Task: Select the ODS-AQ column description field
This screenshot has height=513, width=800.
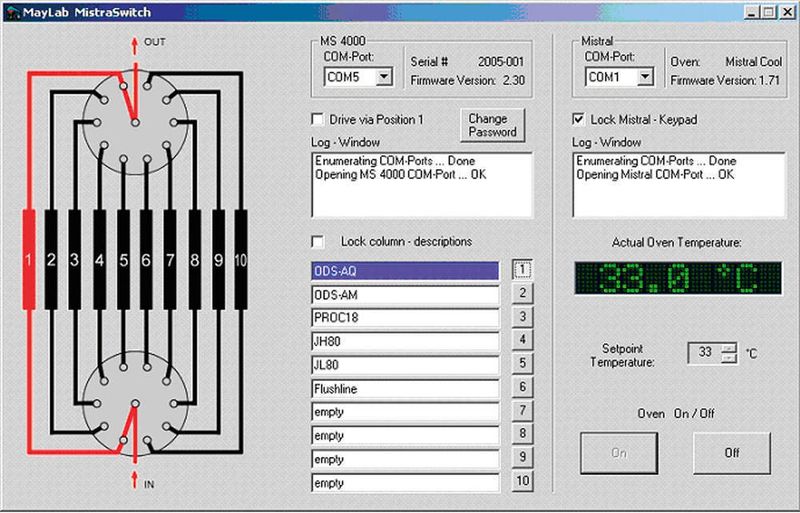Action: pyautogui.click(x=405, y=271)
